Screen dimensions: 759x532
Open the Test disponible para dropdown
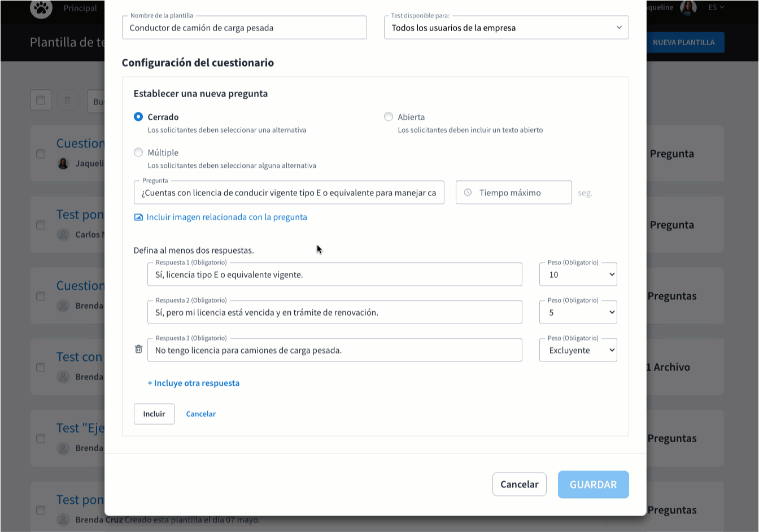pos(506,28)
